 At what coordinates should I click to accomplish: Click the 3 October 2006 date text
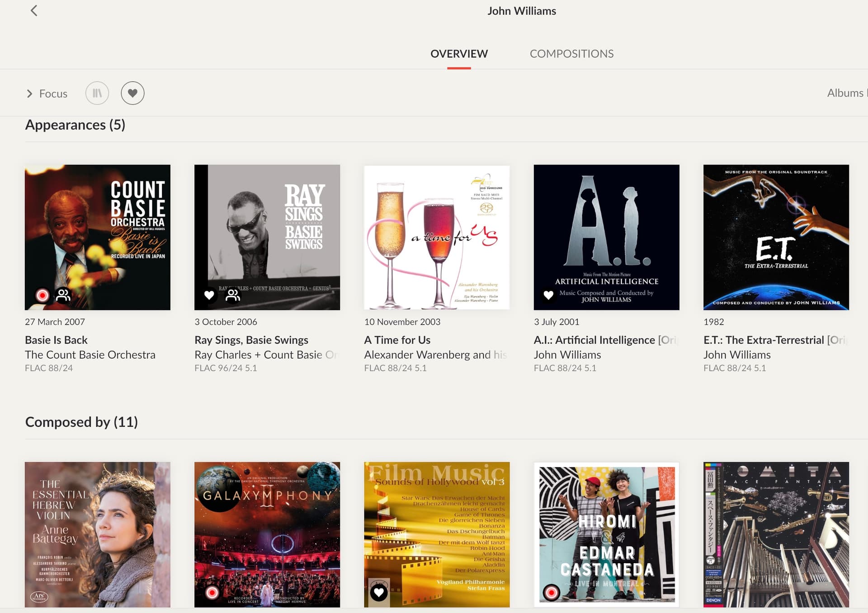tap(226, 322)
